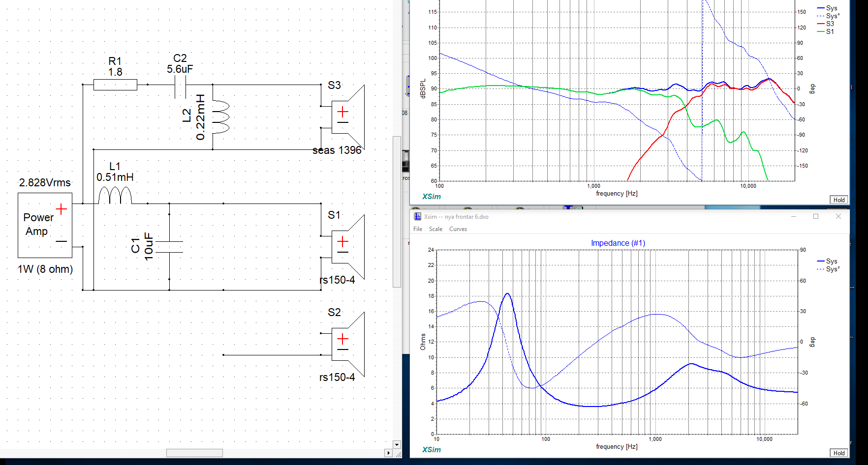Image resolution: width=868 pixels, height=465 pixels.
Task: Click the R1 value '1.8' text
Action: [x=115, y=72]
